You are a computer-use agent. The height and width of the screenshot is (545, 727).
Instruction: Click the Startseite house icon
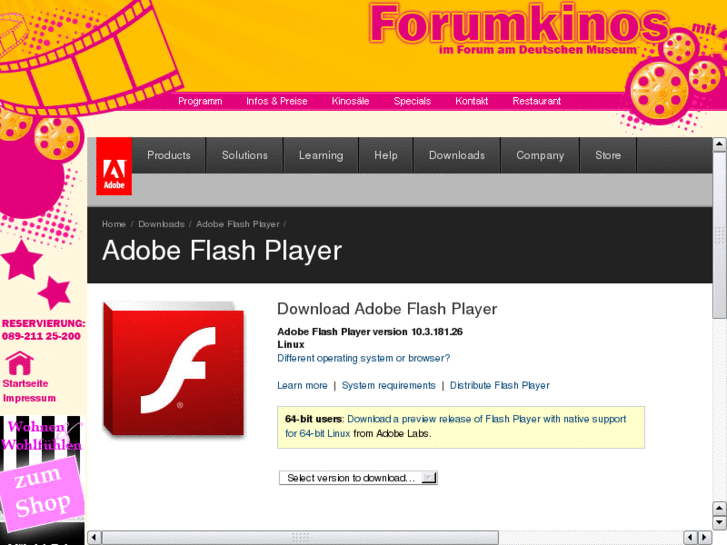tap(19, 363)
